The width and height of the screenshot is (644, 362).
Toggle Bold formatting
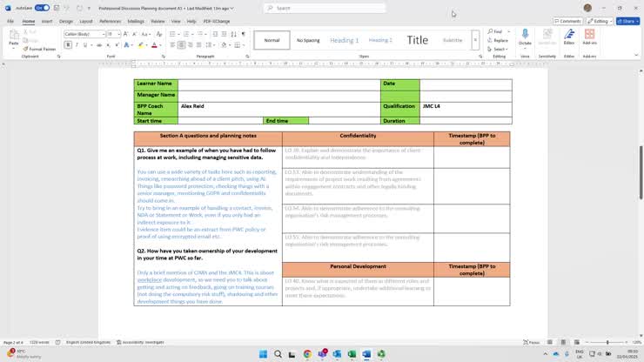67,45
